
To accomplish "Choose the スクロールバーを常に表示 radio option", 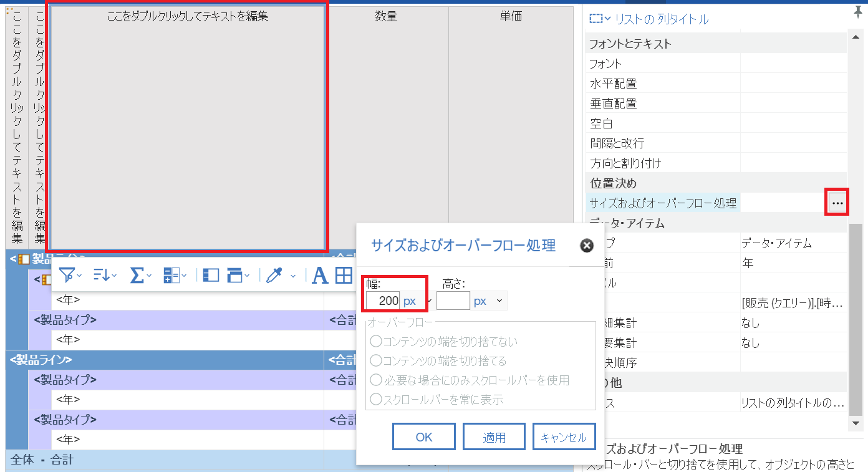I will tap(375, 399).
